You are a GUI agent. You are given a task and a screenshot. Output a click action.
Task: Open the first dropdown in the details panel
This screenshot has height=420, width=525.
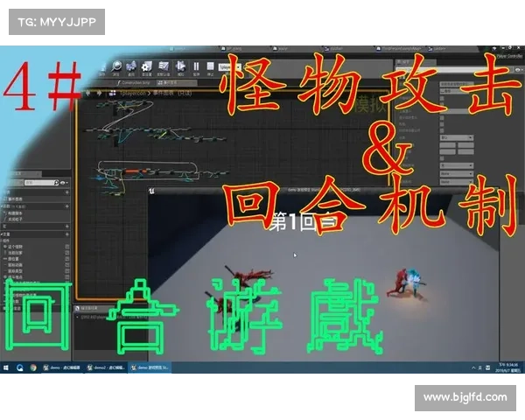(457, 137)
